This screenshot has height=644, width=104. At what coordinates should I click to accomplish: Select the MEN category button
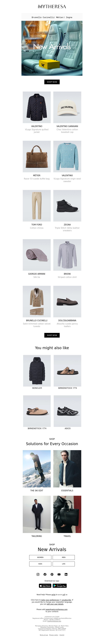pyautogui.click(x=64, y=557)
